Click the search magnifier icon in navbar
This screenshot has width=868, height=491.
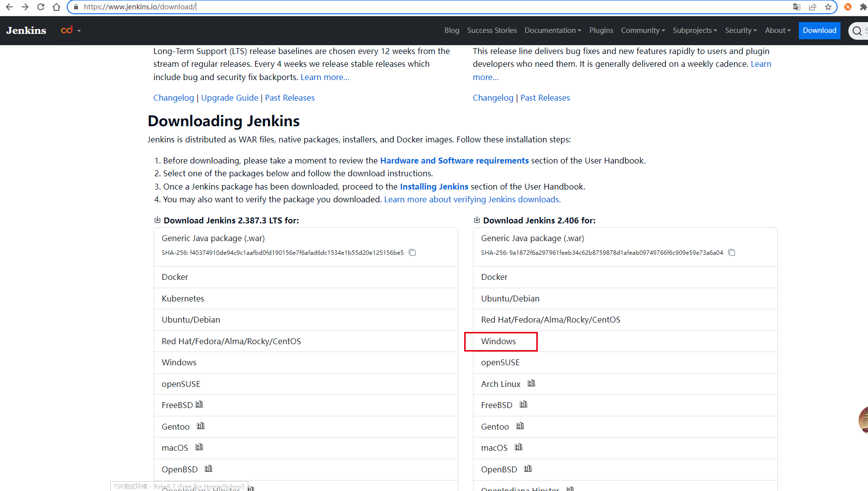coord(857,31)
